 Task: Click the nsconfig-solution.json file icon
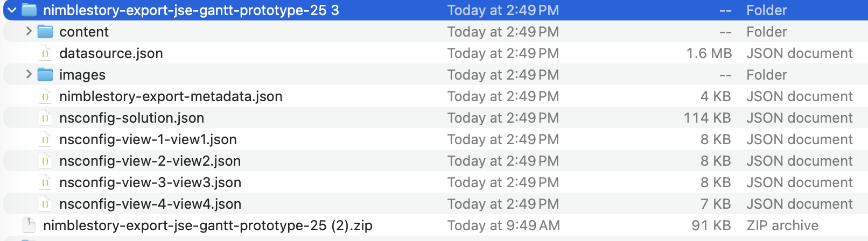[x=45, y=118]
